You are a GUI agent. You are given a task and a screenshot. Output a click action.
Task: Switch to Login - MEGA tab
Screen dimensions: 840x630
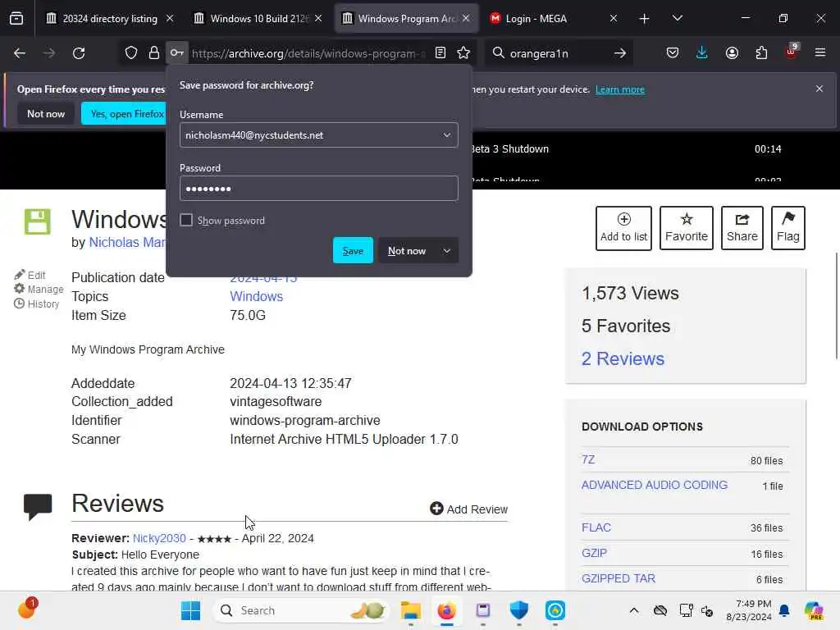(554, 19)
